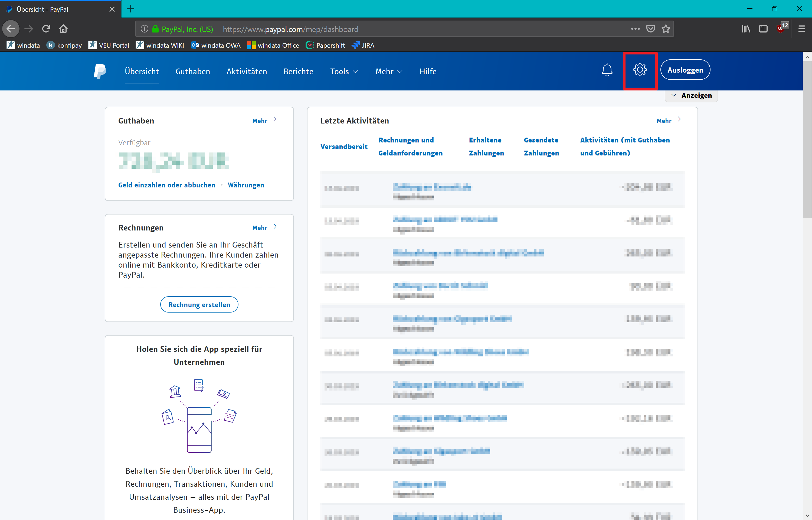The image size is (812, 520).
Task: Switch to Versandbereit activity tab
Action: [344, 147]
